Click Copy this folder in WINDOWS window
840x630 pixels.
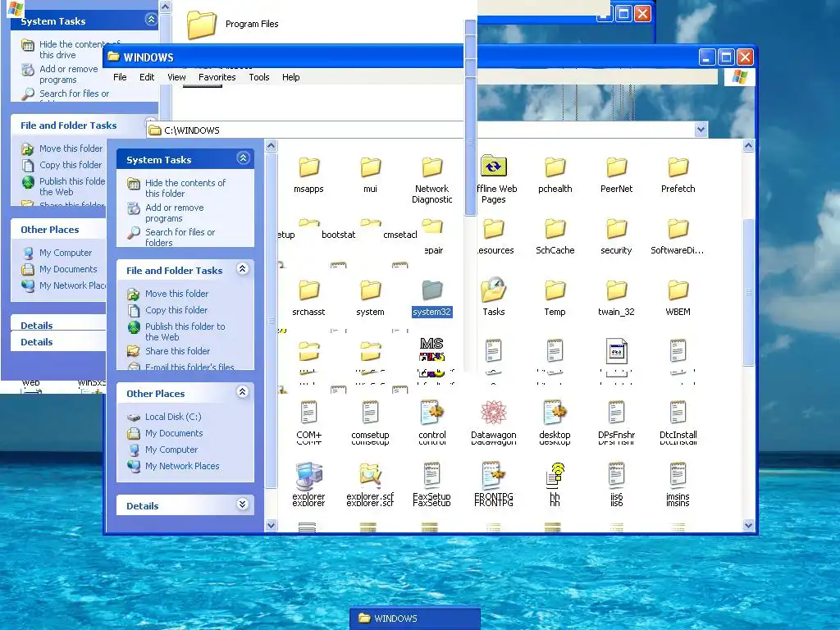[x=176, y=310]
